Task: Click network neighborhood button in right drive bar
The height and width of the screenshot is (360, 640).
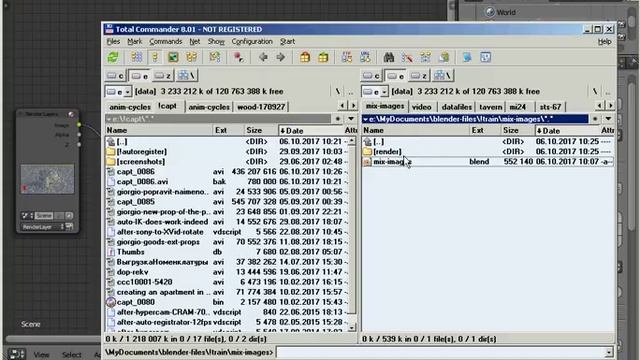Action: [443, 76]
